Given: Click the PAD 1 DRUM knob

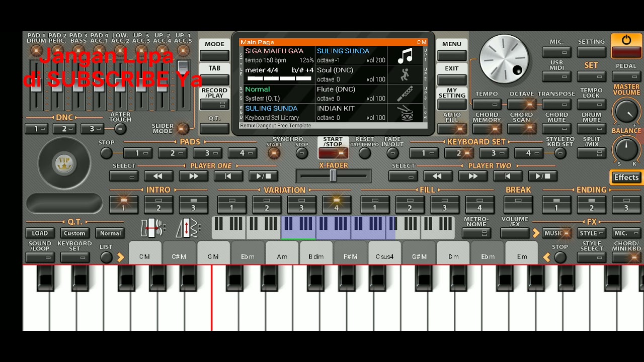Looking at the screenshot, I should (x=36, y=51).
